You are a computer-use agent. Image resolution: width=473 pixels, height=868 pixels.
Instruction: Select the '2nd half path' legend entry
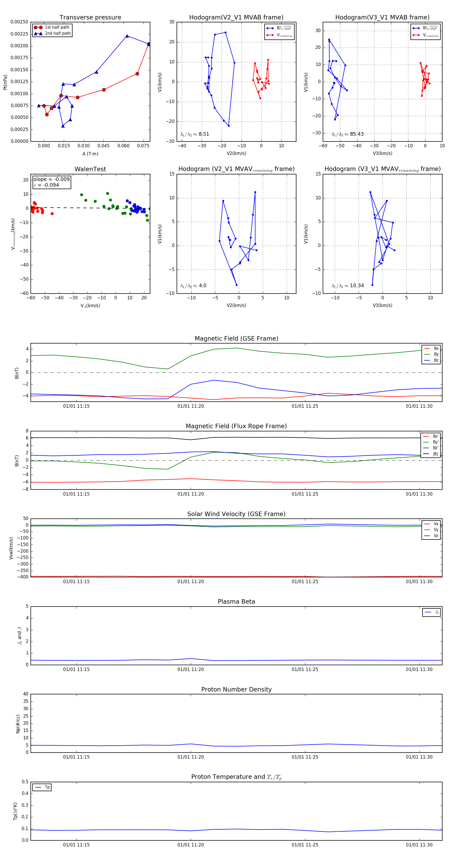pyautogui.click(x=52, y=33)
